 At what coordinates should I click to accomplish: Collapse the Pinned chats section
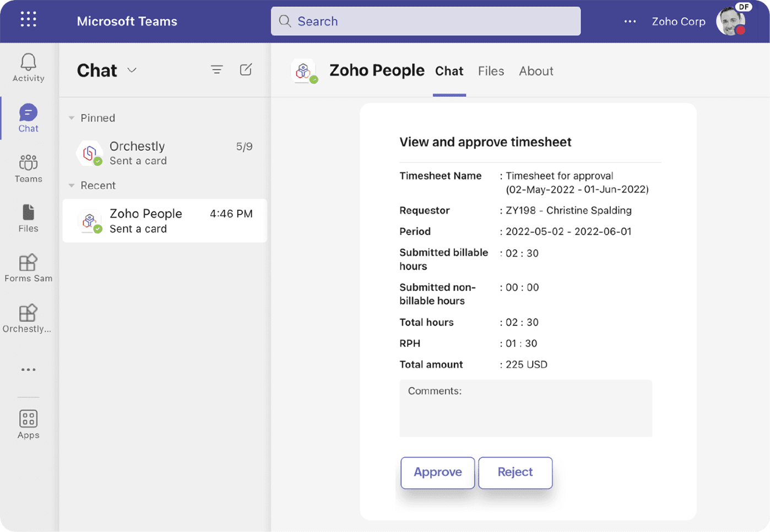click(x=72, y=118)
